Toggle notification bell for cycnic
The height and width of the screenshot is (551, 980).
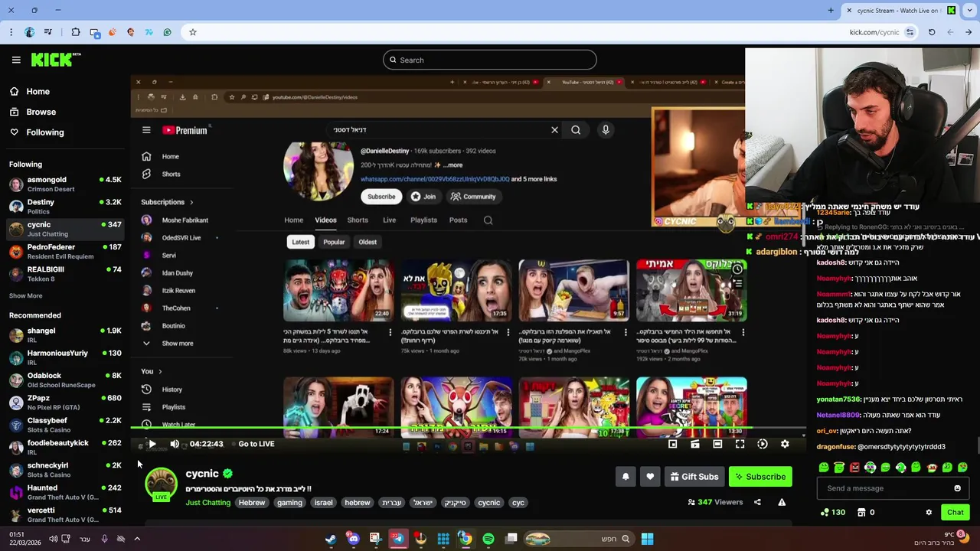point(626,477)
